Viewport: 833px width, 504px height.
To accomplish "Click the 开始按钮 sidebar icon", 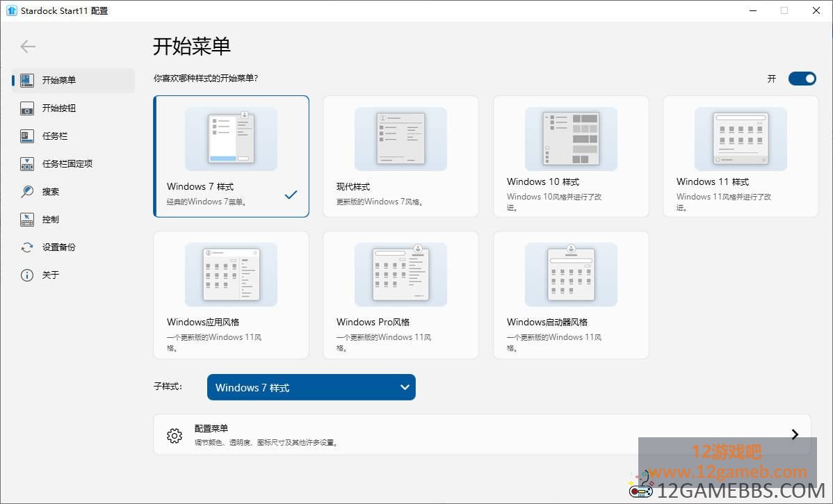I will pos(27,108).
